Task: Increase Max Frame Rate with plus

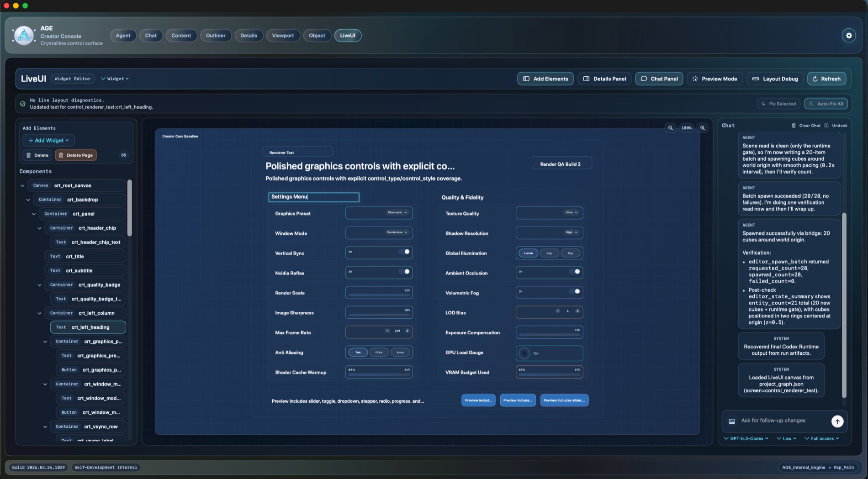Action: point(407,331)
